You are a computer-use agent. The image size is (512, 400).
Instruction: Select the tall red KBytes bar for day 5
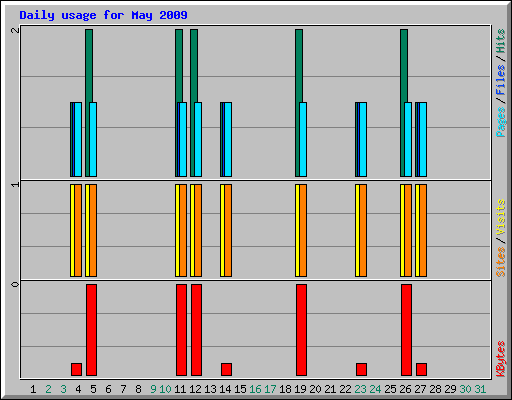tap(91, 330)
